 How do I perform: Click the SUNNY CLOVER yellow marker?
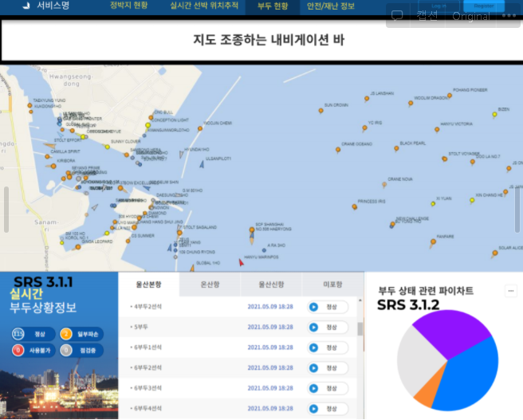108,147
